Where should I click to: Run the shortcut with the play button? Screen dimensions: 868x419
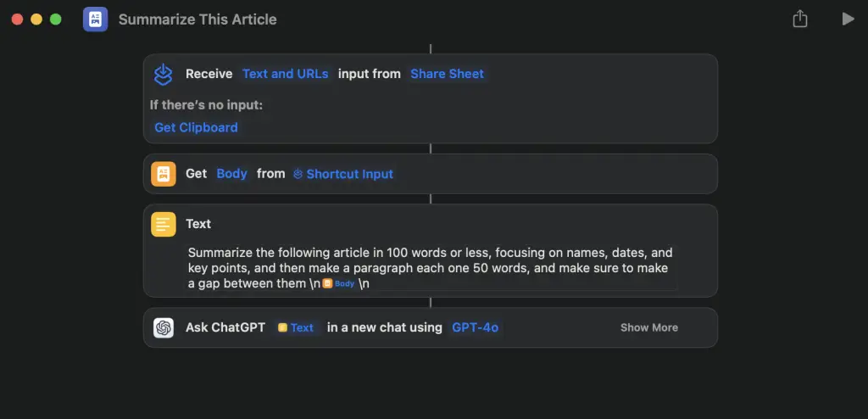tap(848, 19)
